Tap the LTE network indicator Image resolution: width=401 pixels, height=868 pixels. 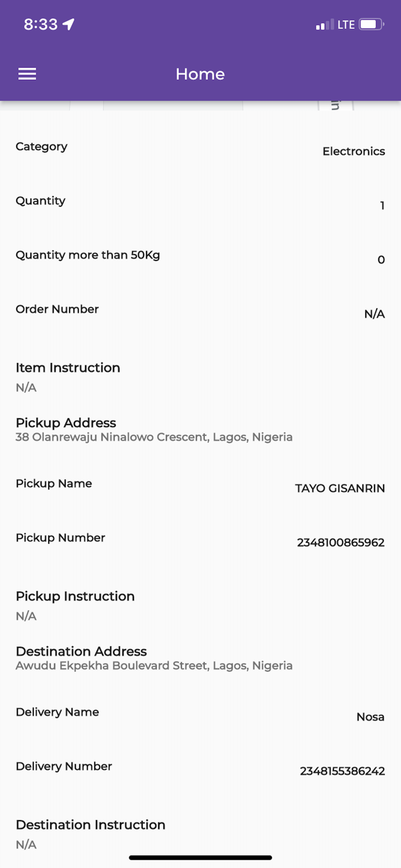pyautogui.click(x=345, y=24)
